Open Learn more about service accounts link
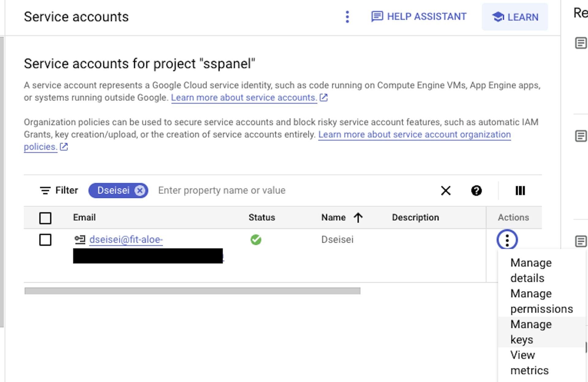Screen dimensions: 588x382 tap(244, 98)
